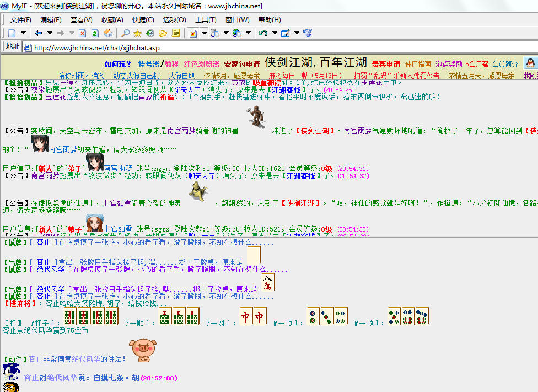Click the page icon in address bar
The height and width of the screenshot is (392, 538).
click(x=28, y=48)
